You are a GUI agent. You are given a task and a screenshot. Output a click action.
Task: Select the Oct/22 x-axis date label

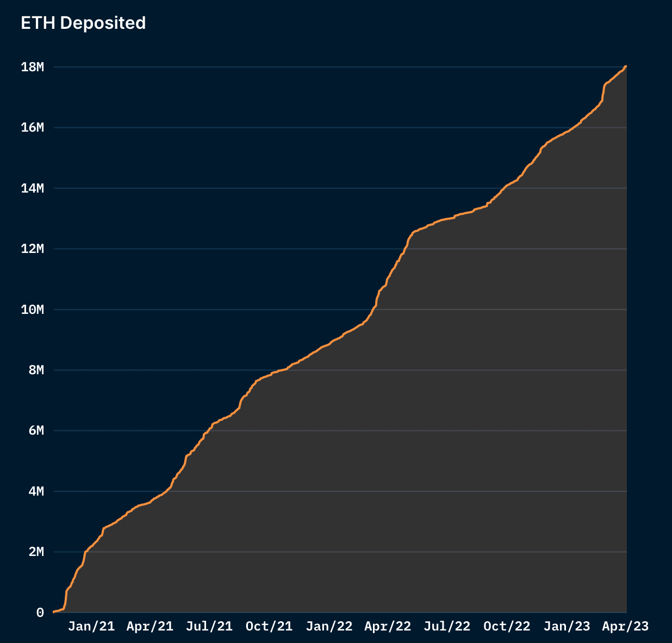[x=507, y=626]
